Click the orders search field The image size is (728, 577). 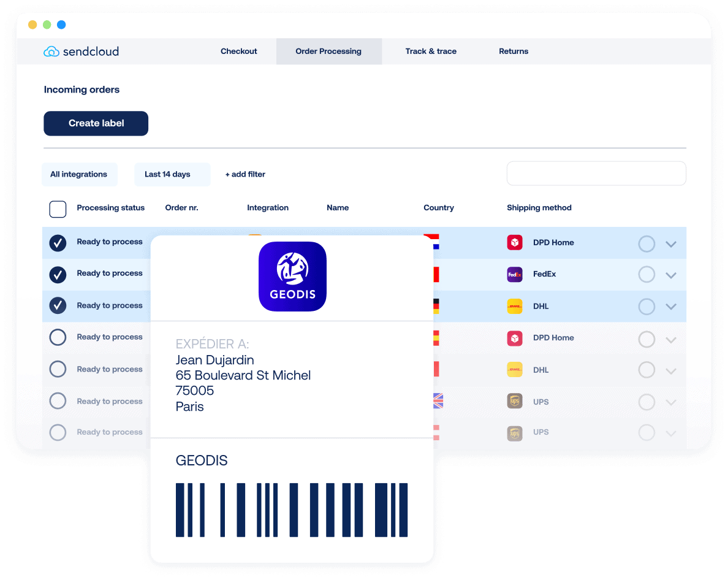click(596, 174)
